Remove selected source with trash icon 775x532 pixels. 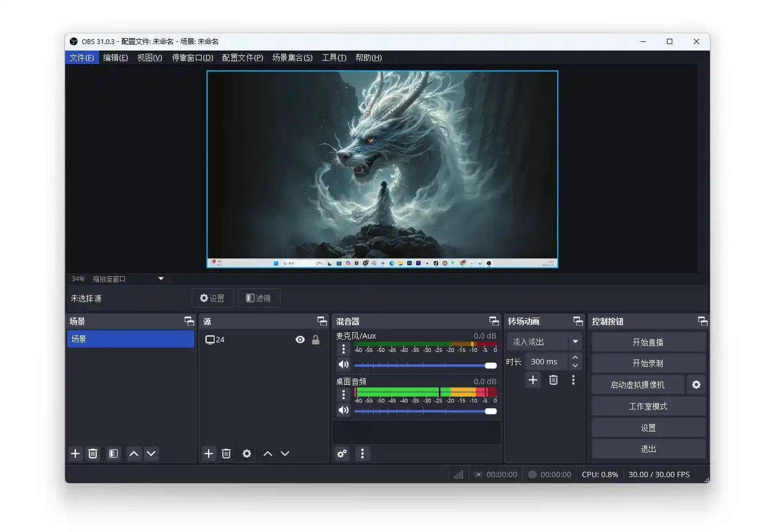pyautogui.click(x=226, y=454)
